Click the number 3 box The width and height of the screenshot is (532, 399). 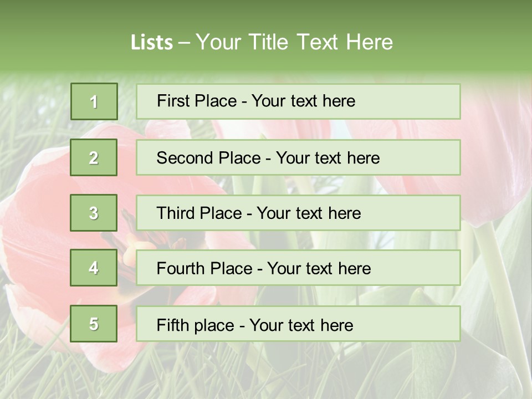coord(94,213)
